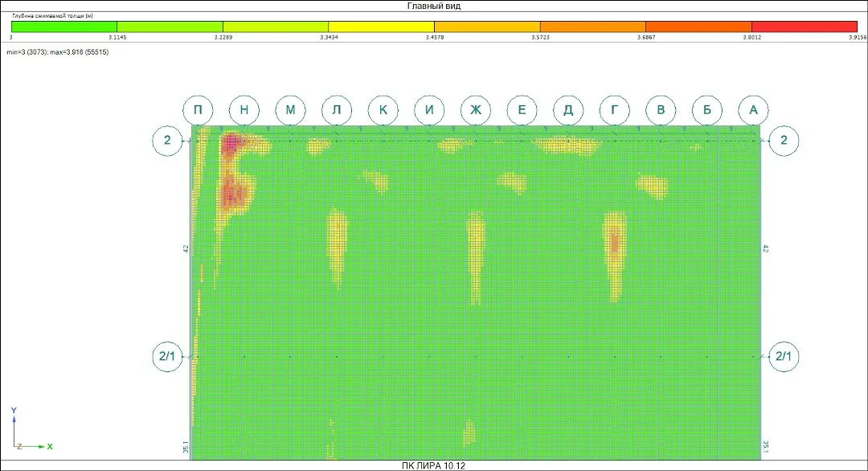Viewport: 868px width, 471px height.
Task: Click the grid axis bubble М
Action: (290, 109)
